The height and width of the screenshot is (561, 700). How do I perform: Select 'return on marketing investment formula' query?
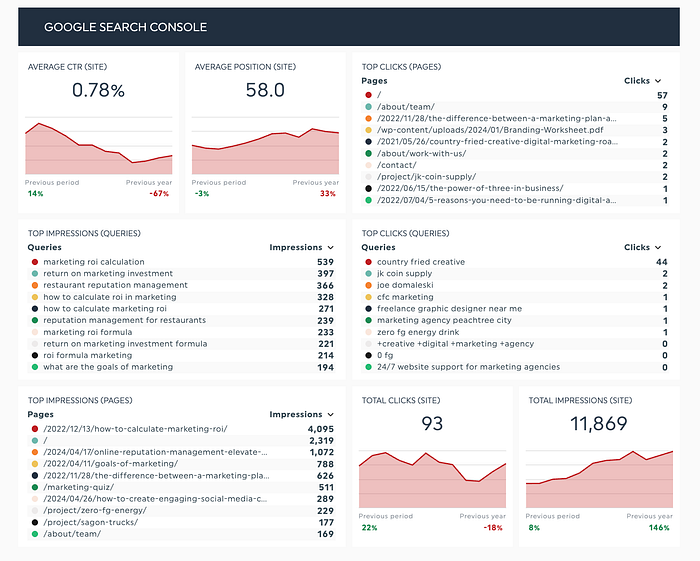[182, 344]
